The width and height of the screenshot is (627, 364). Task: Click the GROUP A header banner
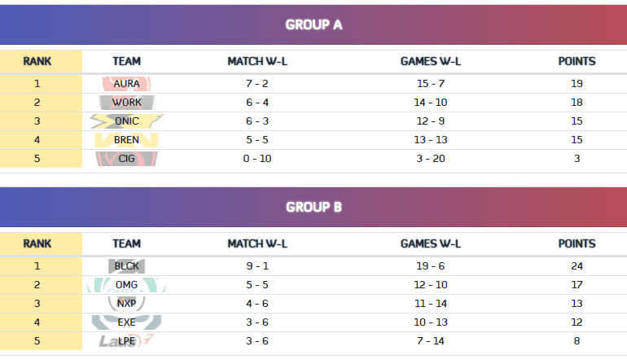click(x=313, y=24)
